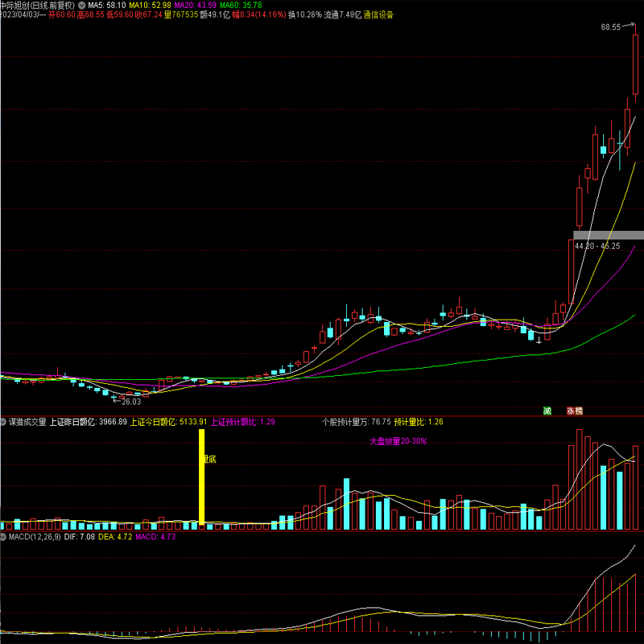Click the icon left of MACD(12,26,9)
This screenshot has width=644, height=644.
coord(4,536)
